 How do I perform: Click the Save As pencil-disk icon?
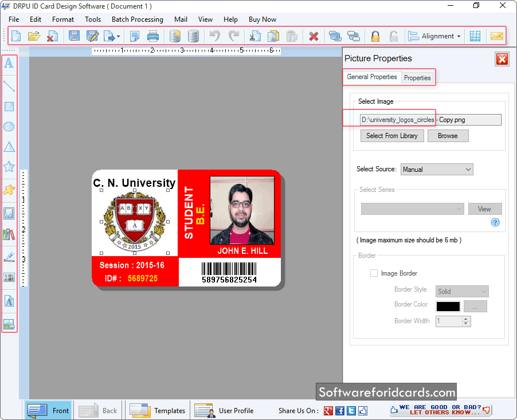[93, 36]
